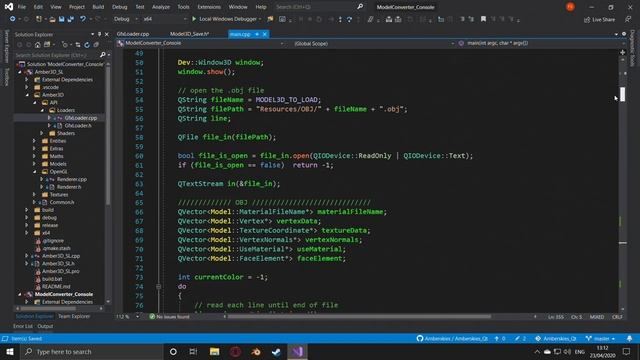Click the No issues found indicator
Screen dimensions: 640x360
(169, 316)
